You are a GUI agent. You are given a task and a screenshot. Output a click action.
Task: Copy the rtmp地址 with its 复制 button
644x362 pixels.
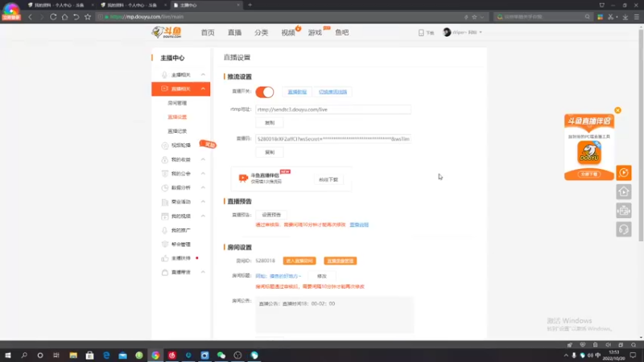[270, 123]
